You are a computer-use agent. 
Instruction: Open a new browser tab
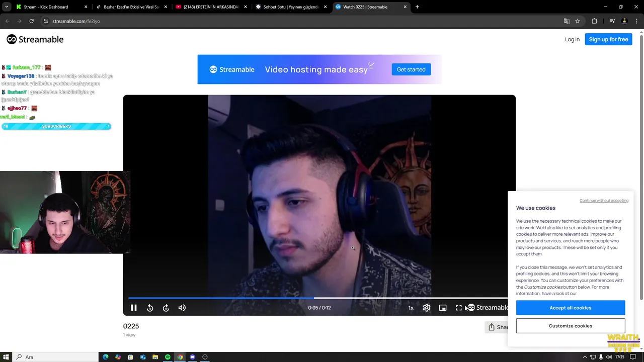pos(417,7)
